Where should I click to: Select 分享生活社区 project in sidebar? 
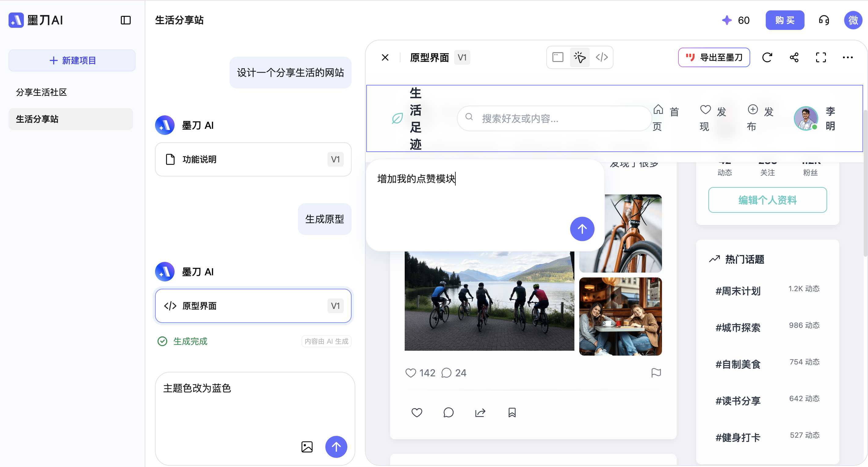[42, 92]
